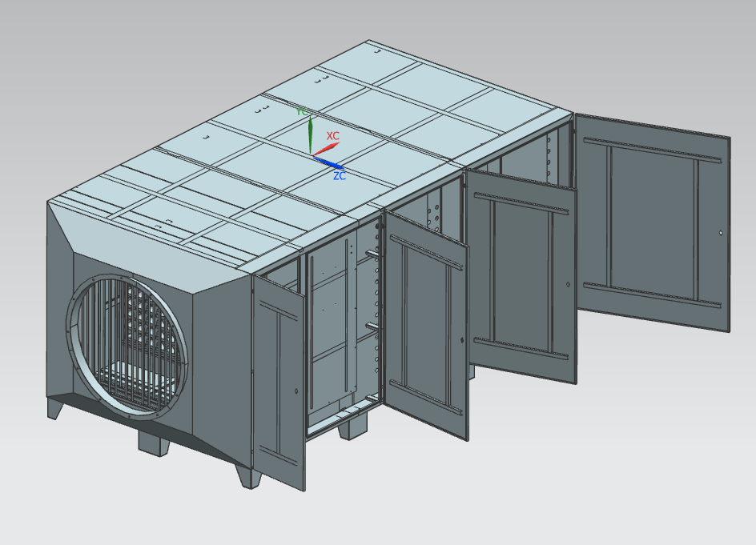Click the XC axis label
This screenshot has height=545, width=756.
coord(332,136)
